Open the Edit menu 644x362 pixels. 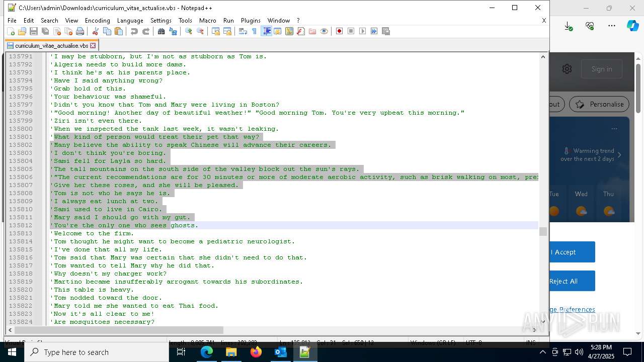pyautogui.click(x=29, y=21)
